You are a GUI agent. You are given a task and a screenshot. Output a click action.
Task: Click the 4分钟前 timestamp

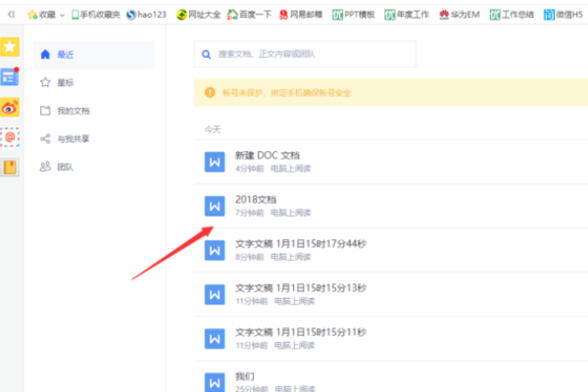tap(250, 169)
